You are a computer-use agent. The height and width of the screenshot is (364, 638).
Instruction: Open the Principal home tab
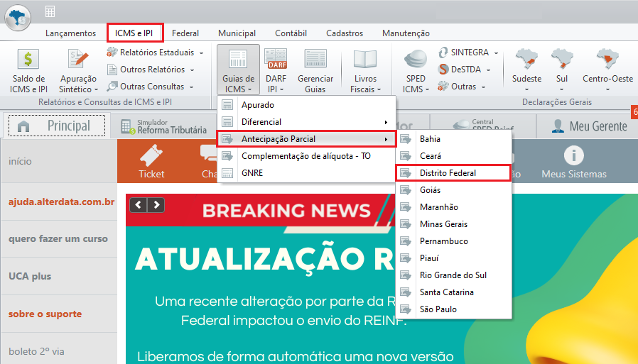coord(57,126)
